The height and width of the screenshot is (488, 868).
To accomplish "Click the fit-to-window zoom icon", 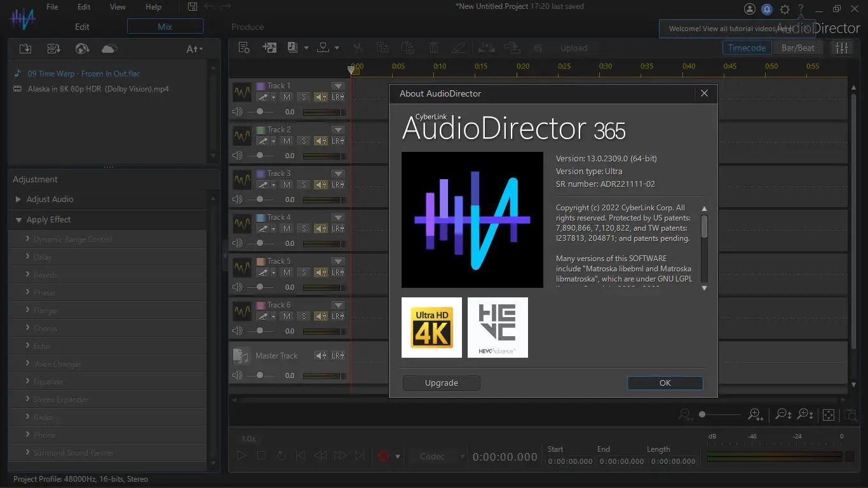I will [x=829, y=415].
